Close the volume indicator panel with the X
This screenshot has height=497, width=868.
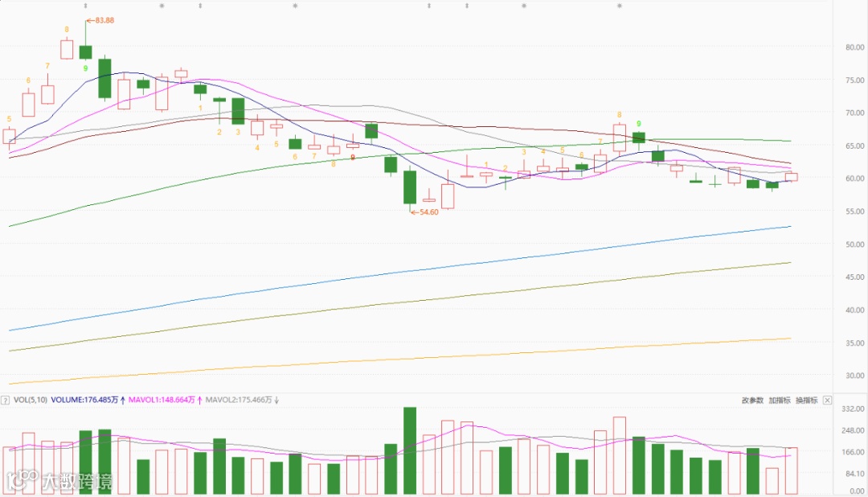pos(827,400)
